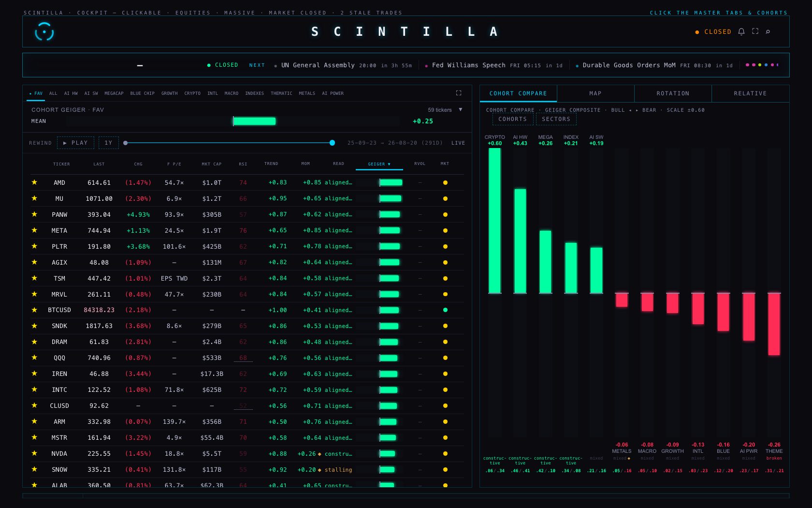The height and width of the screenshot is (508, 812).
Task: Toggle favorite star for PLTR
Action: (34, 246)
